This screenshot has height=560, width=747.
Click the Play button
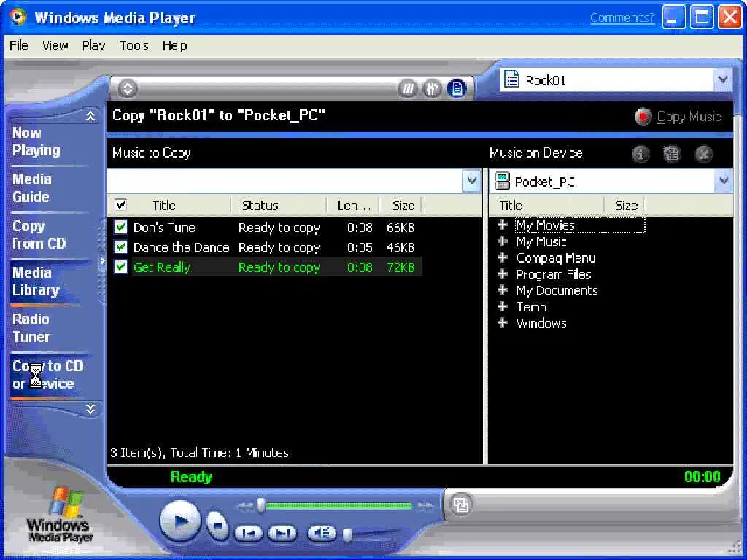179,521
